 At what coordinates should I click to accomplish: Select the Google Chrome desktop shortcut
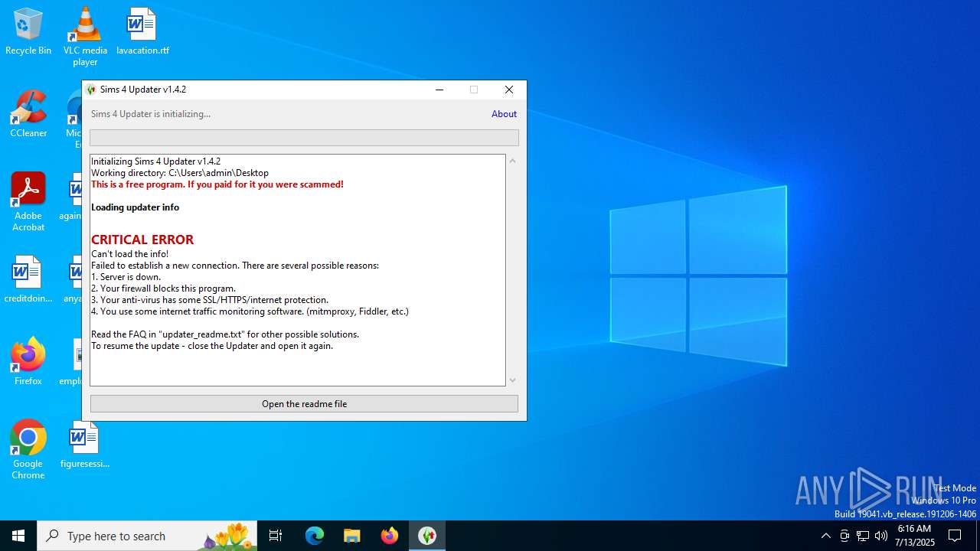tap(28, 450)
